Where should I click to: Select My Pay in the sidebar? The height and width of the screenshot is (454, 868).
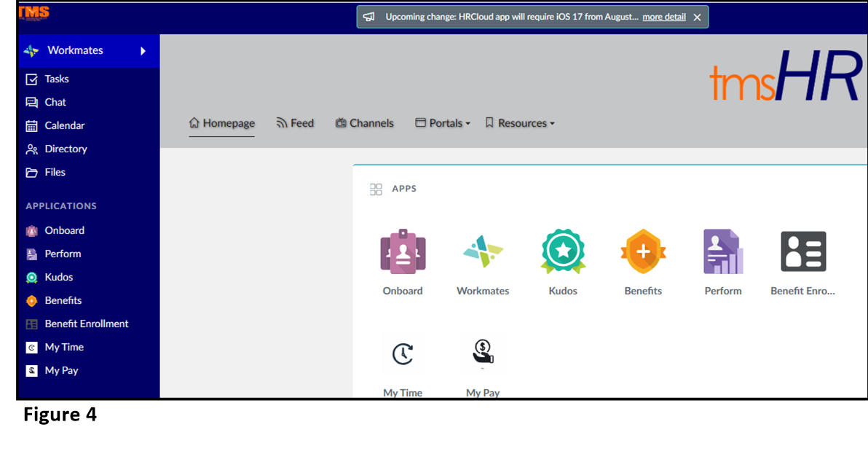pos(52,370)
